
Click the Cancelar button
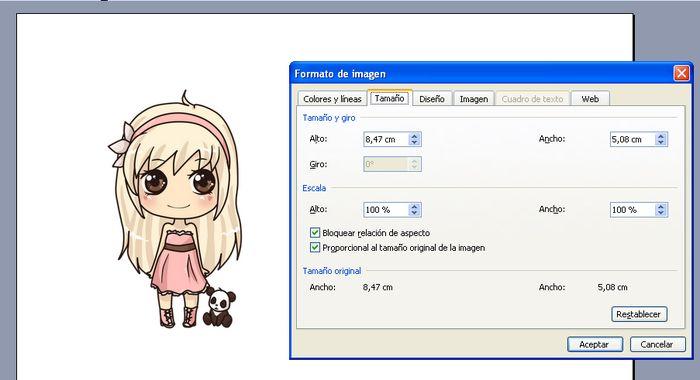(657, 344)
